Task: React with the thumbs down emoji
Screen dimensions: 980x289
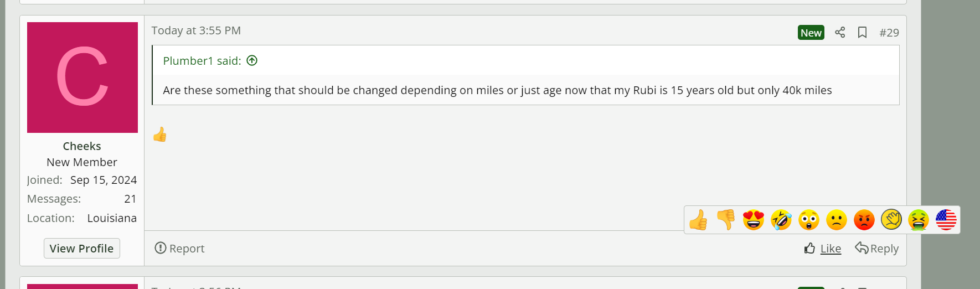Action: pyautogui.click(x=726, y=220)
